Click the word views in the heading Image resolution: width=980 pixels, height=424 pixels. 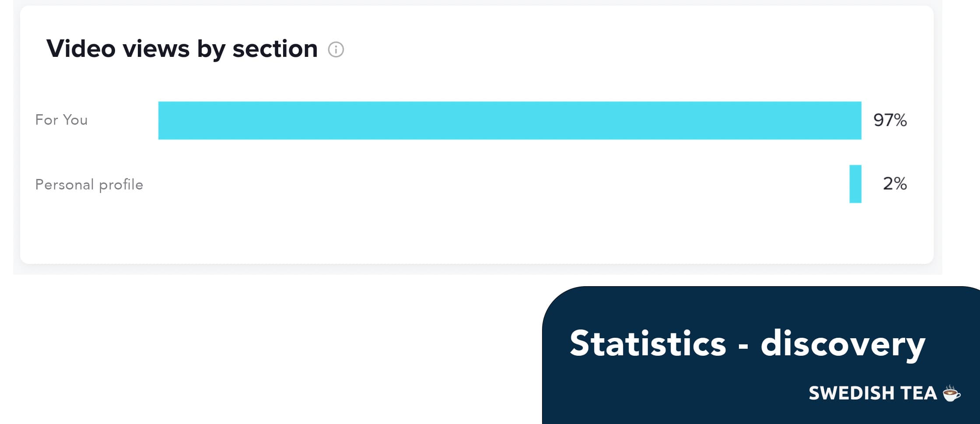coord(156,49)
